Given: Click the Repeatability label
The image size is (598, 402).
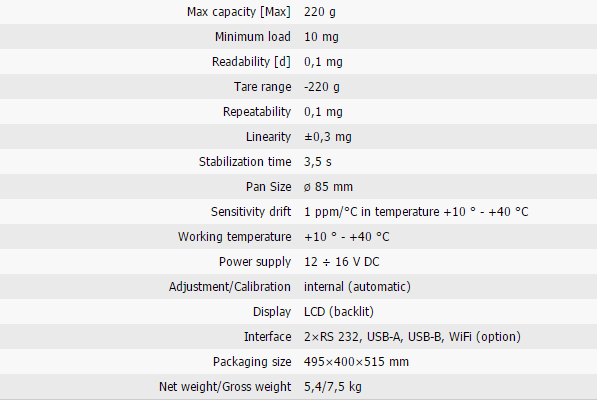Looking at the screenshot, I should pyautogui.click(x=257, y=112).
